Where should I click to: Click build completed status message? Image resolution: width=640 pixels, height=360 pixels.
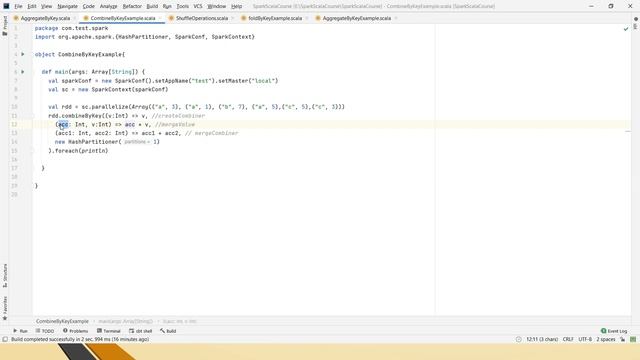[x=80, y=340]
